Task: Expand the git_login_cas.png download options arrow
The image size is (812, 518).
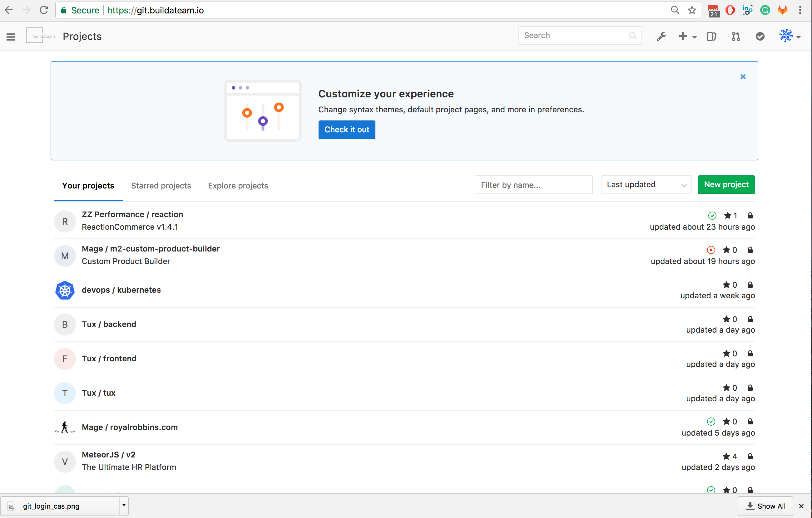Action: point(124,506)
